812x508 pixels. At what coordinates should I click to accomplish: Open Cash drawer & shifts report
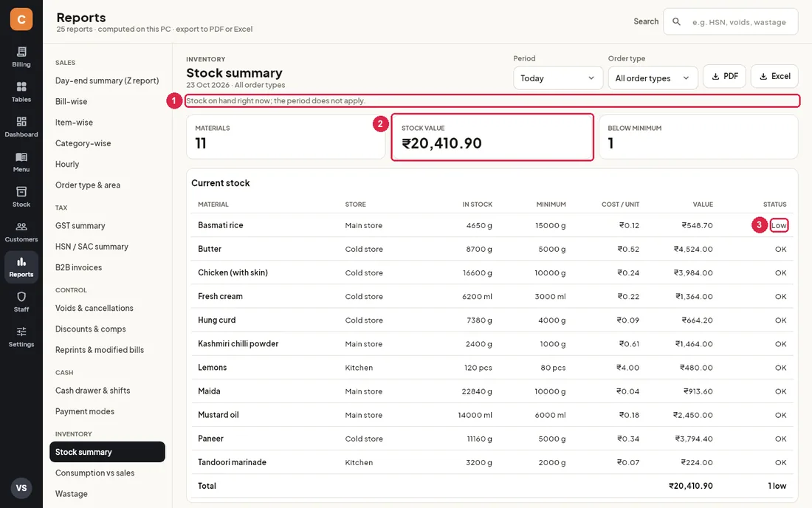point(107,391)
